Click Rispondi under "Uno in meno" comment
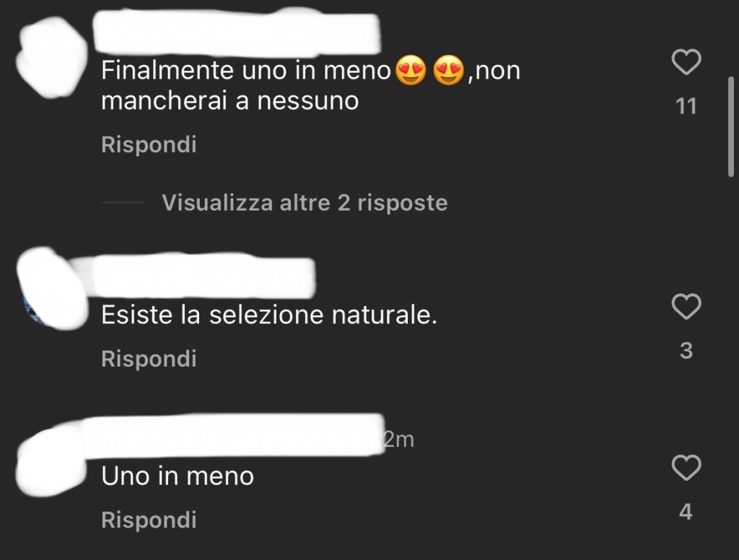739x560 pixels. 149,520
